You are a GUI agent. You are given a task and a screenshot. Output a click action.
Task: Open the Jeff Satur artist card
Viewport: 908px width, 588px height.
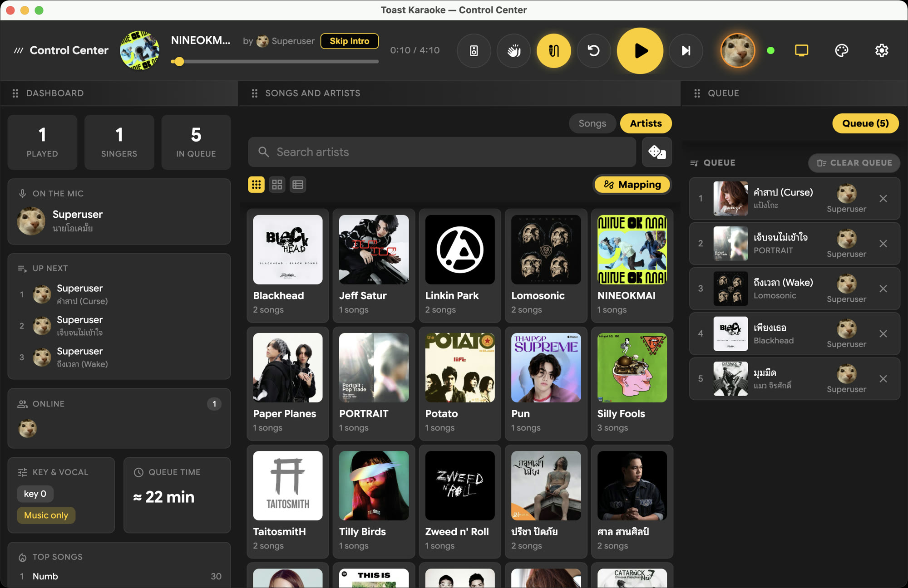click(x=374, y=266)
